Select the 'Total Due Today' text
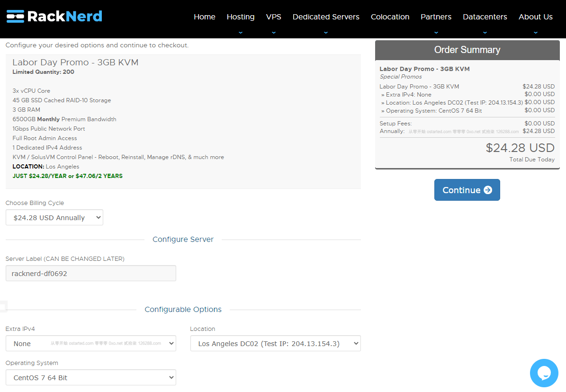 click(x=532, y=159)
